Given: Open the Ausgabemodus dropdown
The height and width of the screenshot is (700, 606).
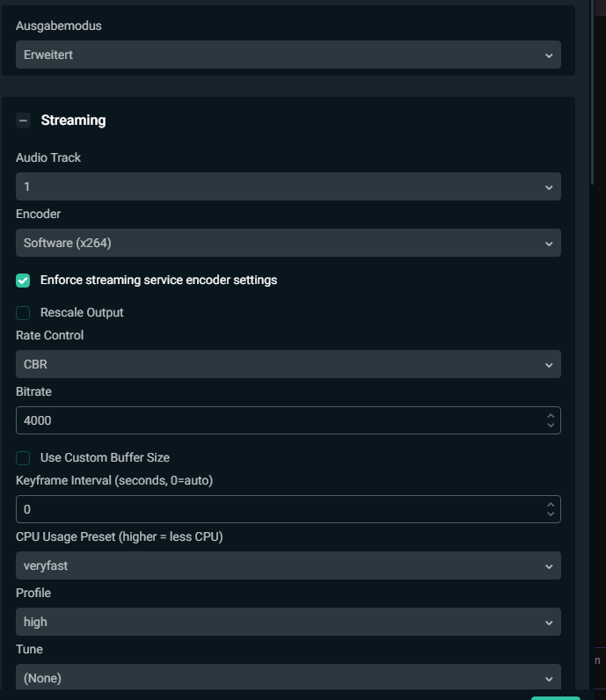Looking at the screenshot, I should (x=288, y=55).
